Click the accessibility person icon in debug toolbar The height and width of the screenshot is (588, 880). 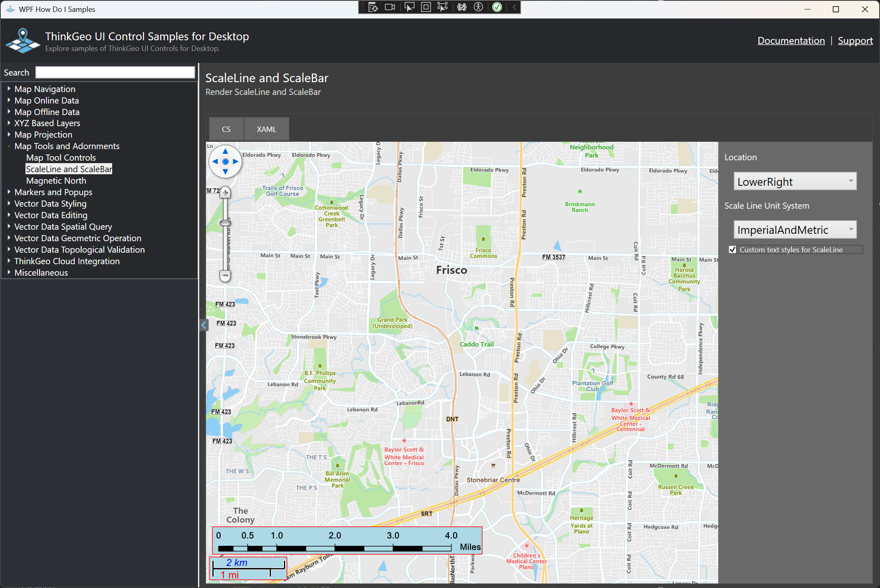click(x=478, y=7)
